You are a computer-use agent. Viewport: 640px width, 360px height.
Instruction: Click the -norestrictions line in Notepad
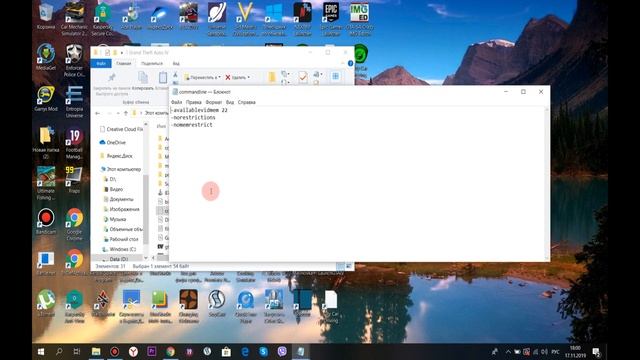pyautogui.click(x=193, y=118)
